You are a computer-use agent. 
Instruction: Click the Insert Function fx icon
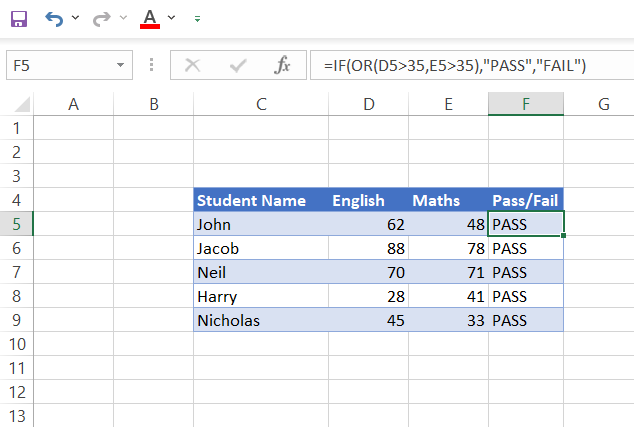tap(283, 66)
